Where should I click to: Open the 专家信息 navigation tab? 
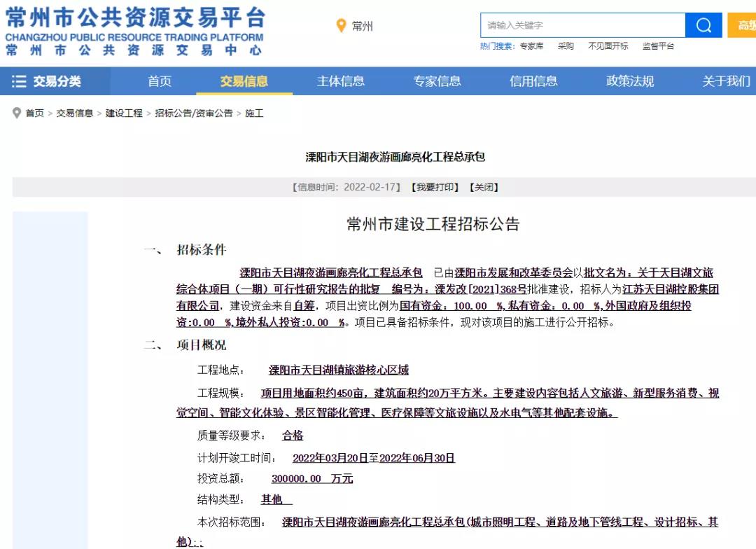tap(437, 81)
